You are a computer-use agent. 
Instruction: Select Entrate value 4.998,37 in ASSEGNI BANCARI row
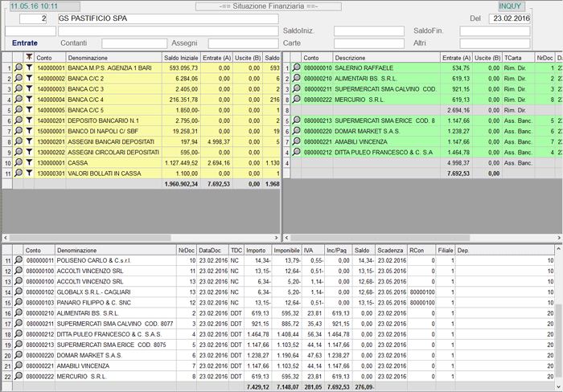coord(216,141)
